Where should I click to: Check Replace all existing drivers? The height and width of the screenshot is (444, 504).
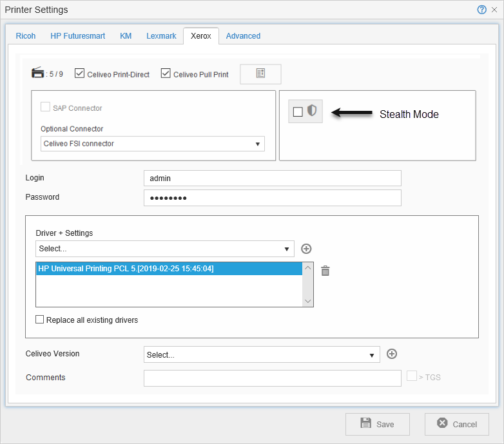pyautogui.click(x=40, y=320)
